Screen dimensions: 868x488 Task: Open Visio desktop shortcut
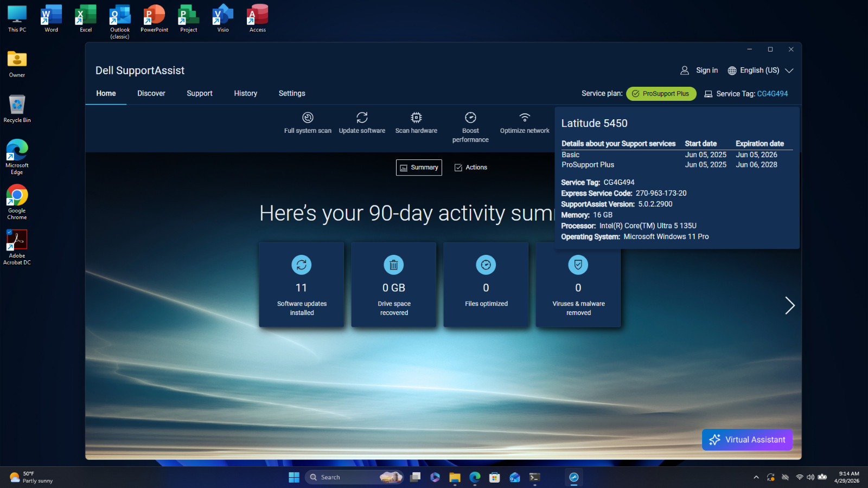(223, 20)
